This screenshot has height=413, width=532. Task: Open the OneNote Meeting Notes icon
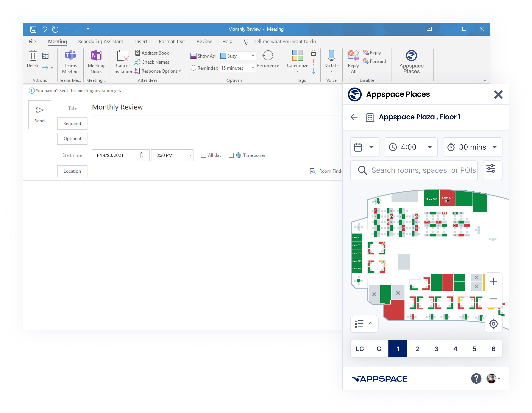pyautogui.click(x=96, y=56)
